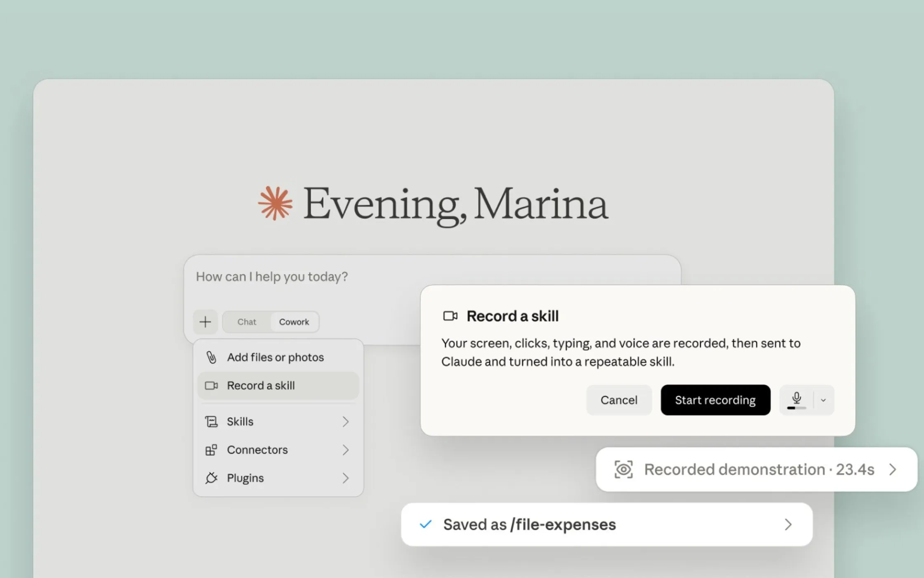The width and height of the screenshot is (924, 578).
Task: Switch to the Cowork mode
Action: (294, 322)
